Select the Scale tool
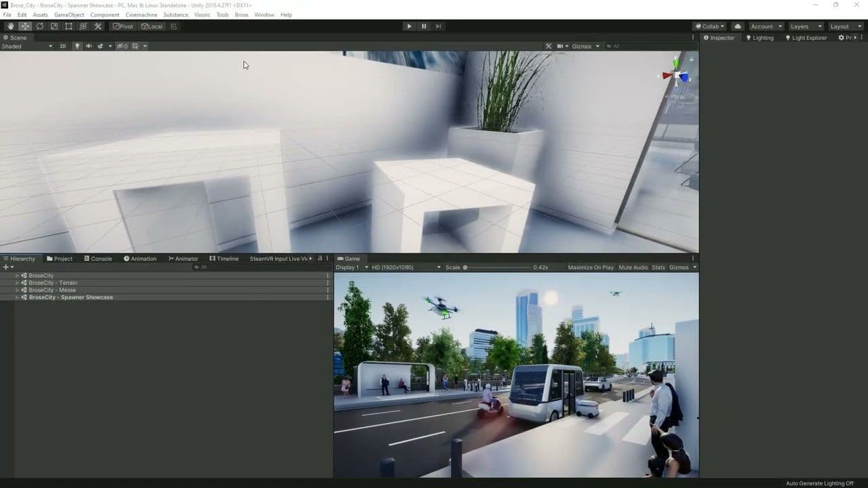 pos(54,26)
